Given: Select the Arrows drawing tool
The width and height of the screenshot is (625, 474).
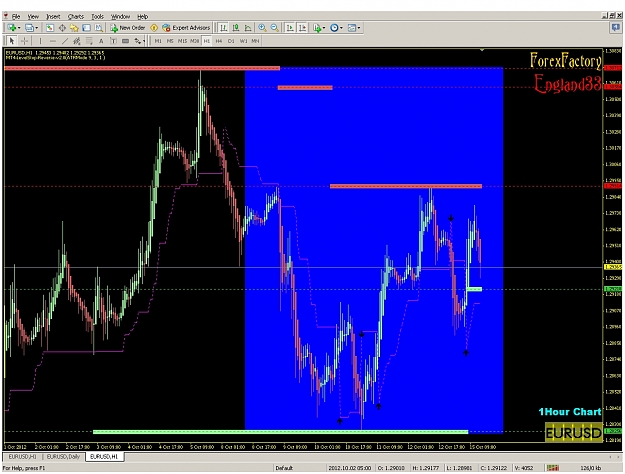Looking at the screenshot, I should pyautogui.click(x=137, y=41).
